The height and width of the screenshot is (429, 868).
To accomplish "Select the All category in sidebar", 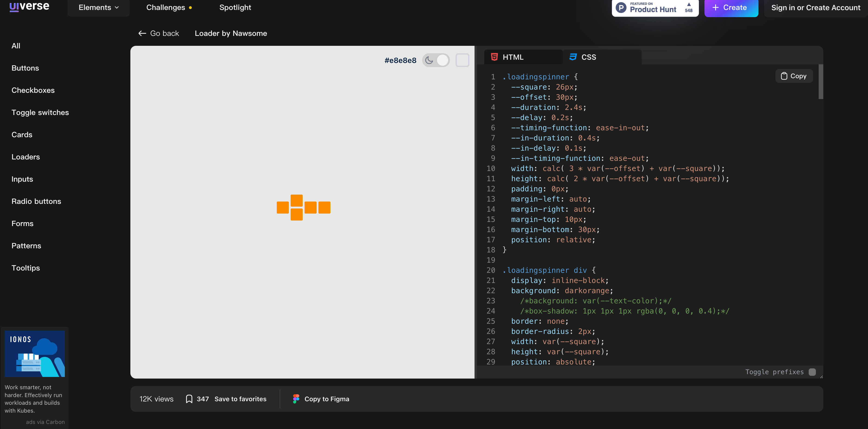I will pos(16,46).
